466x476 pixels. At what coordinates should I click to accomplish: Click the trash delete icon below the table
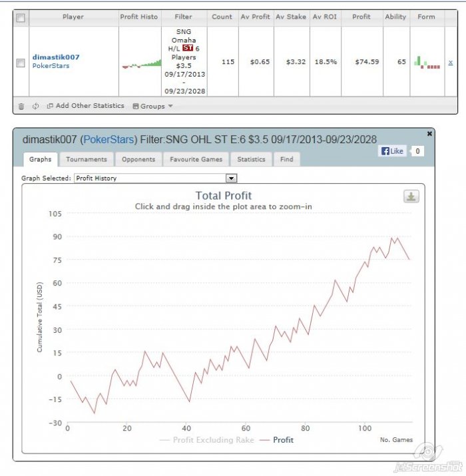[21, 107]
